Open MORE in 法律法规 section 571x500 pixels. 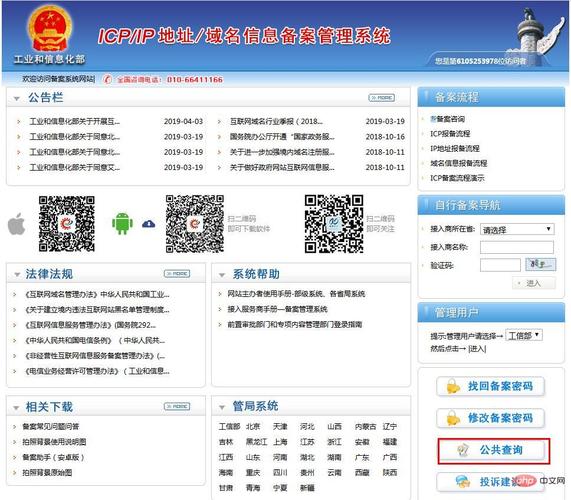coord(177,273)
